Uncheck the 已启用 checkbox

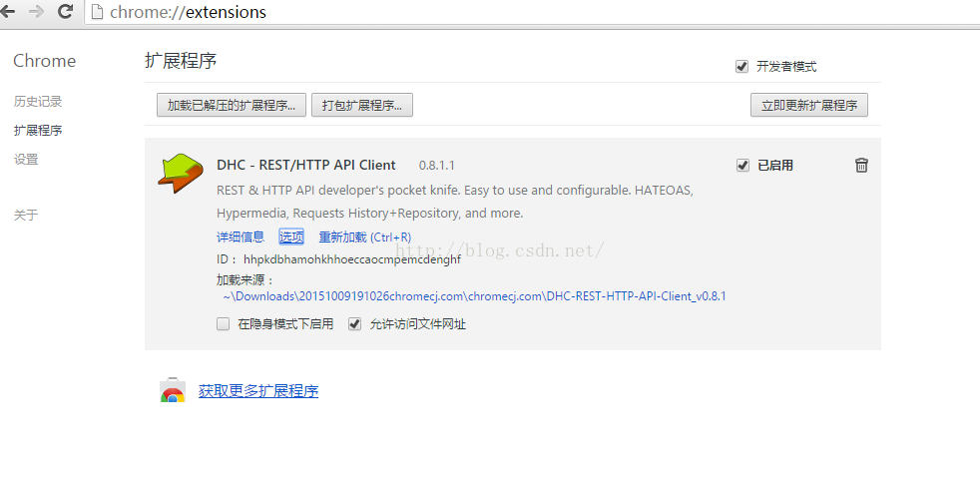(742, 165)
